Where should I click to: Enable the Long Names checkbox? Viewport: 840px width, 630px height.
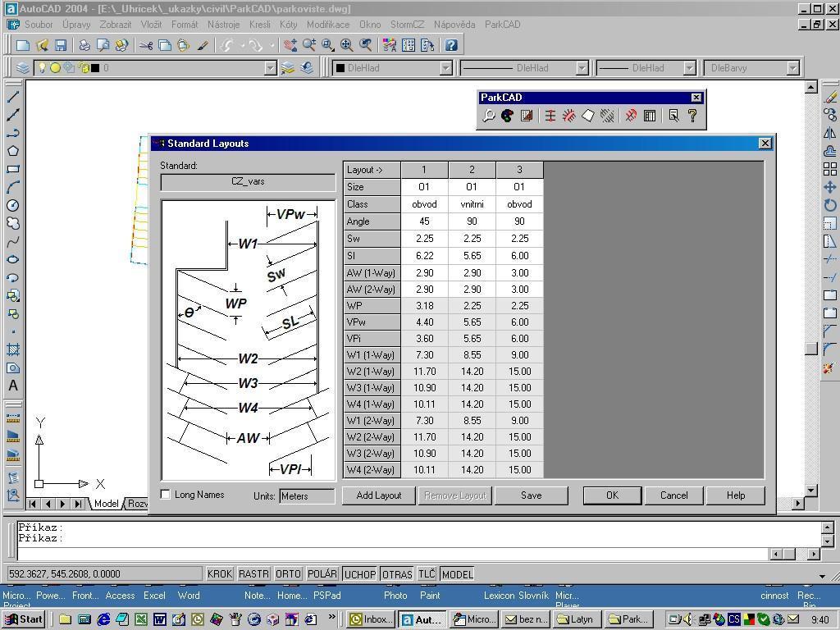[166, 495]
